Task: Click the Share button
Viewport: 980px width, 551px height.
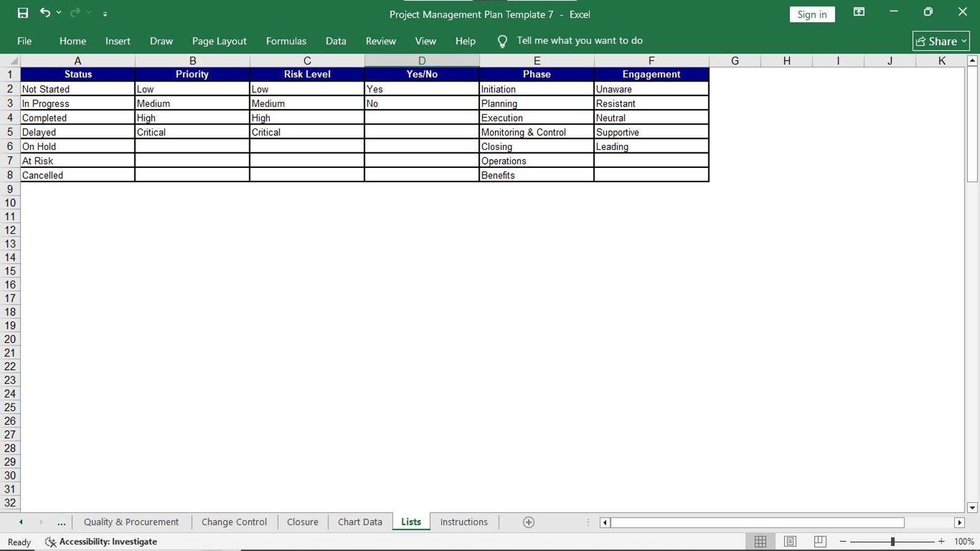Action: point(941,41)
